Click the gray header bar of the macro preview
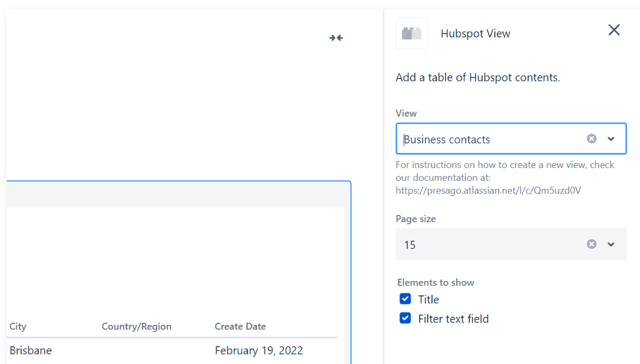Viewport: 640px width, 364px height. point(175,194)
